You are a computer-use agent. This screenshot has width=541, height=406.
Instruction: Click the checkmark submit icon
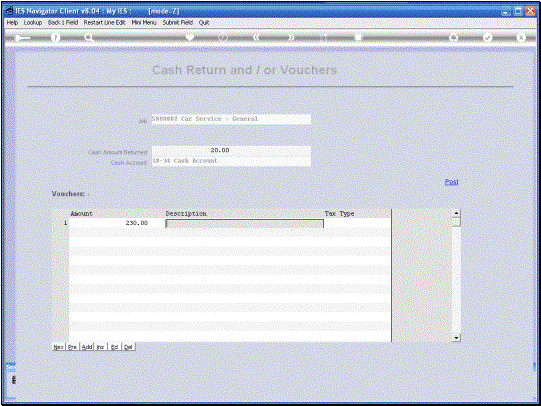tap(488, 38)
